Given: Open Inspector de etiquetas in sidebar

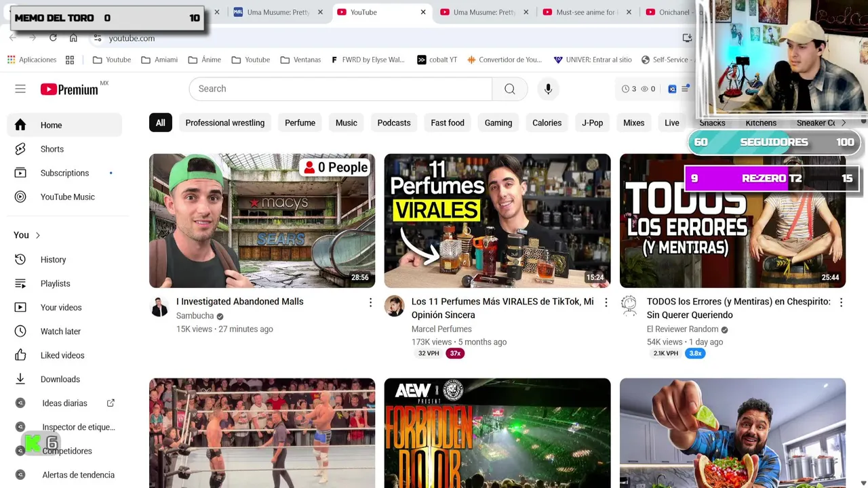Looking at the screenshot, I should pyautogui.click(x=64, y=427).
